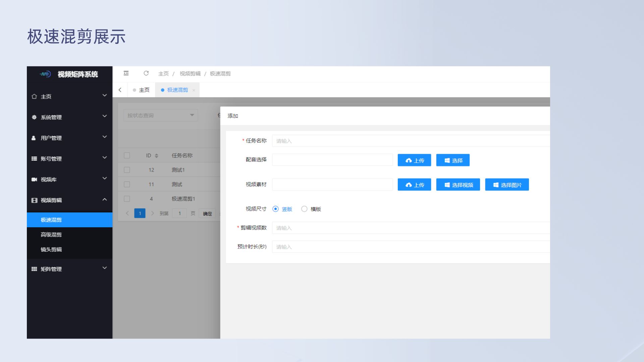Select the 竖版 video size radio button
Image resolution: width=644 pixels, height=362 pixels.
click(x=275, y=209)
